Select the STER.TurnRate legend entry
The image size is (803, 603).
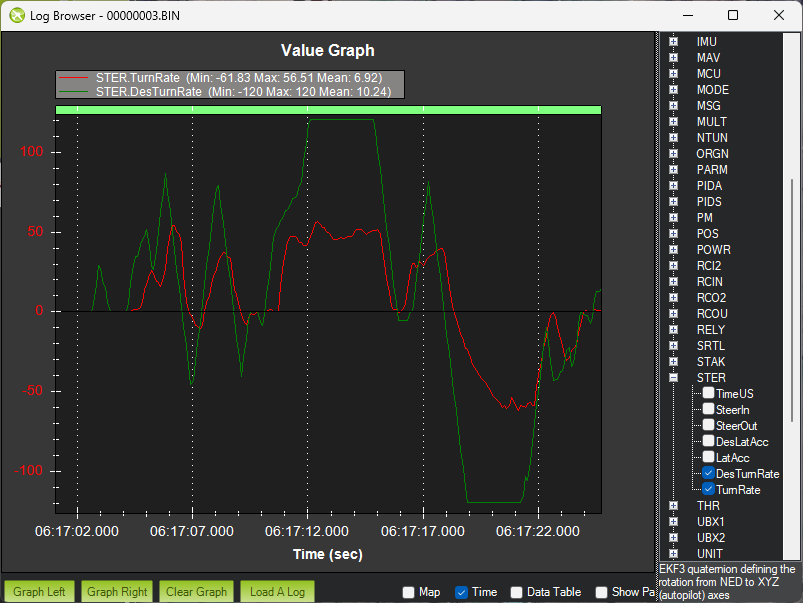[221, 78]
